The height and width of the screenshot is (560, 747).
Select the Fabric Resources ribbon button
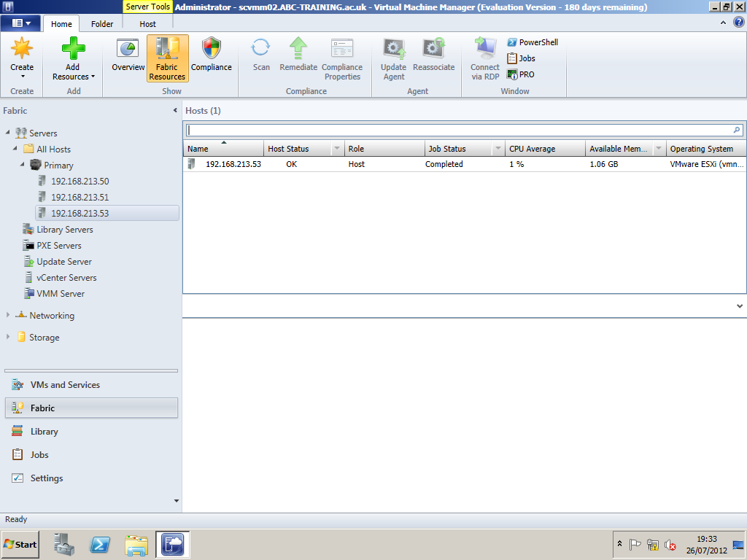167,58
